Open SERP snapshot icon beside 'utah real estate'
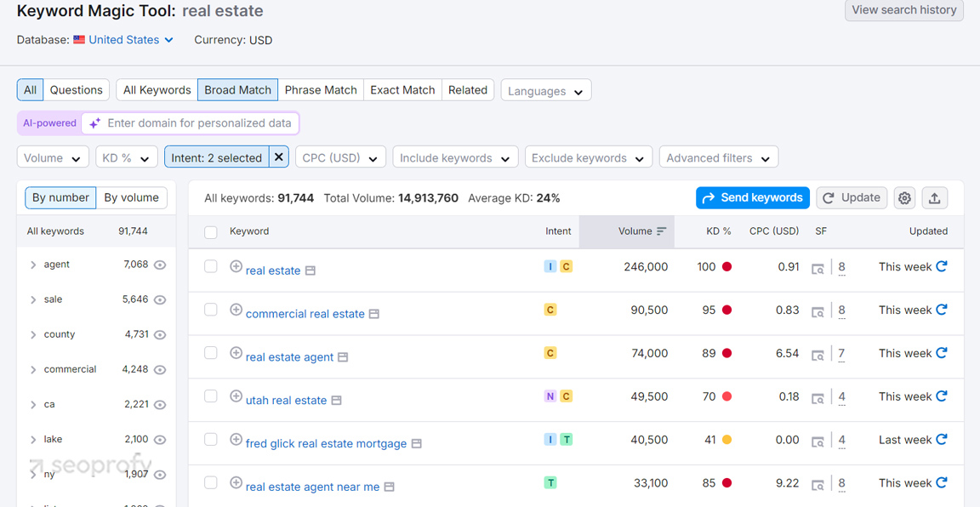Screen dimensions: 980x507 click(336, 400)
